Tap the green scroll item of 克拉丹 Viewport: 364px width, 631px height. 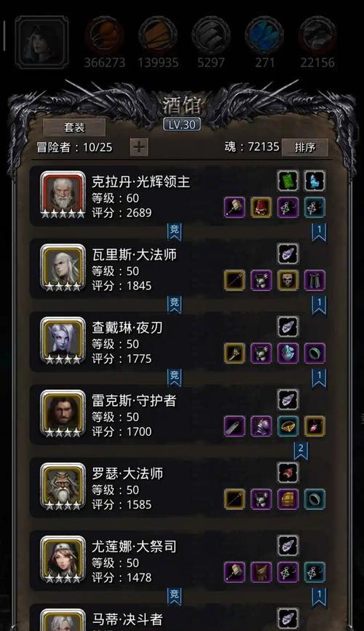[288, 181]
